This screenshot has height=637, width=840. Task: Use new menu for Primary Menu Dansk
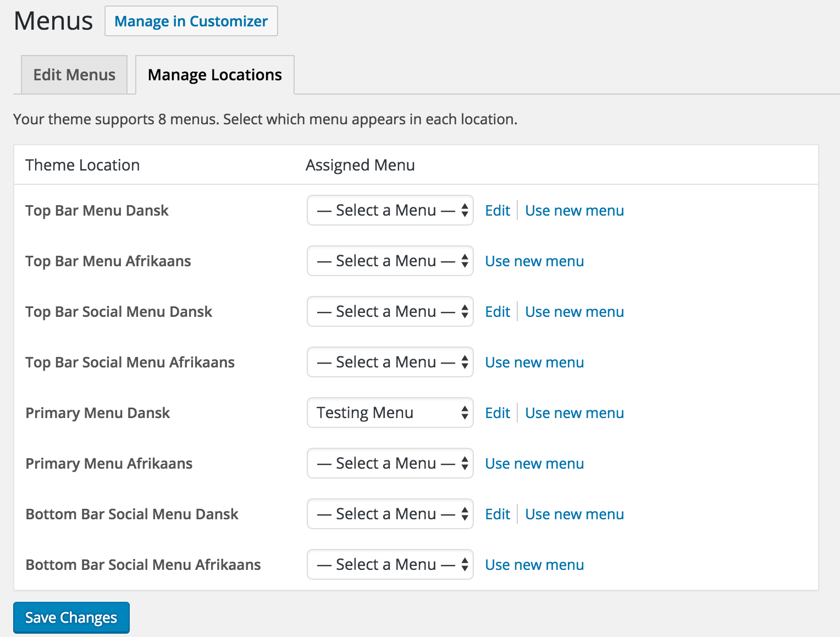(x=574, y=413)
